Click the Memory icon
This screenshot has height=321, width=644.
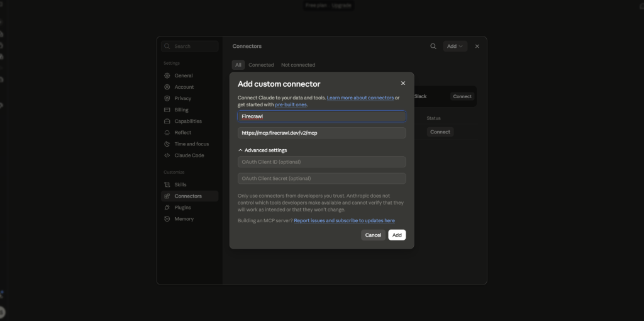click(x=167, y=219)
